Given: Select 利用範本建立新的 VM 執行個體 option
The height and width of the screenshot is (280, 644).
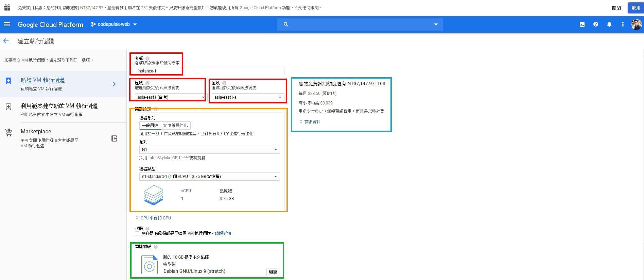Looking at the screenshot, I should point(63,110).
